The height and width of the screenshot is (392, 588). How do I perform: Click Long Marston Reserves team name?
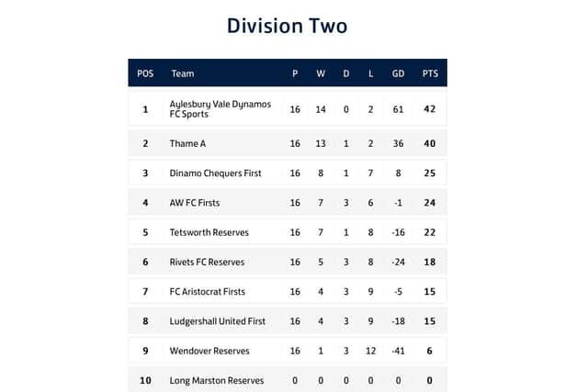pyautogui.click(x=217, y=380)
